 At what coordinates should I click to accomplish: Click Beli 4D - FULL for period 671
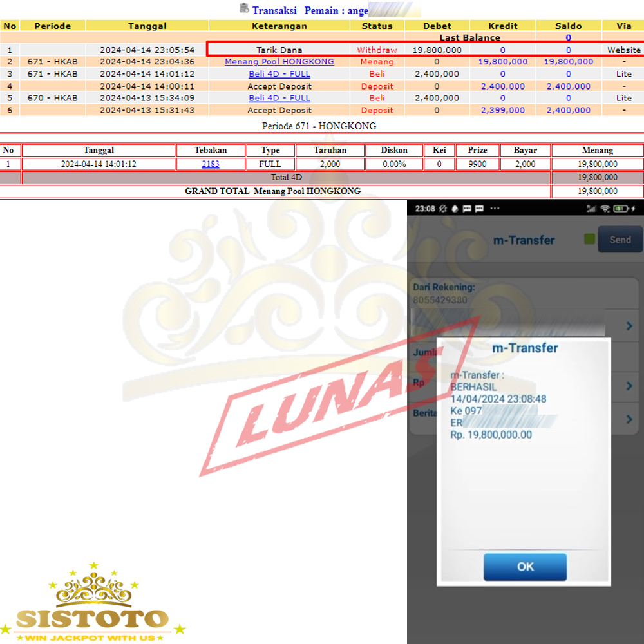279,74
